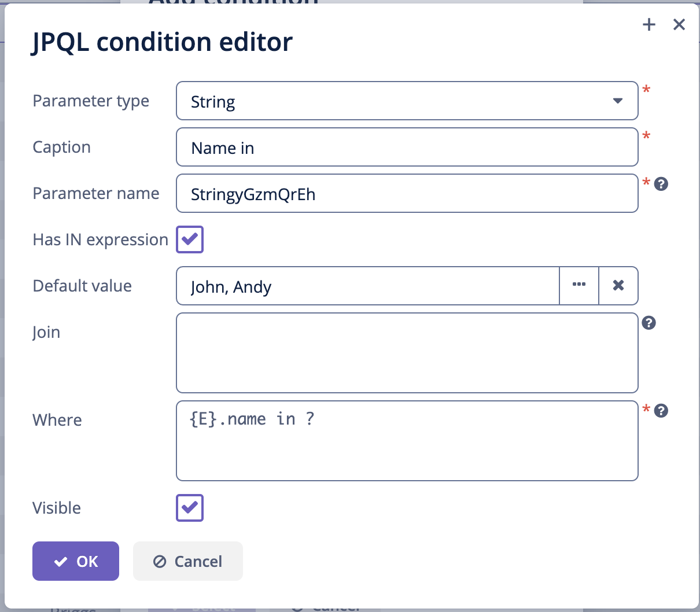Close the JPQL condition editor dialog
This screenshot has width=700, height=612.
[x=679, y=24]
